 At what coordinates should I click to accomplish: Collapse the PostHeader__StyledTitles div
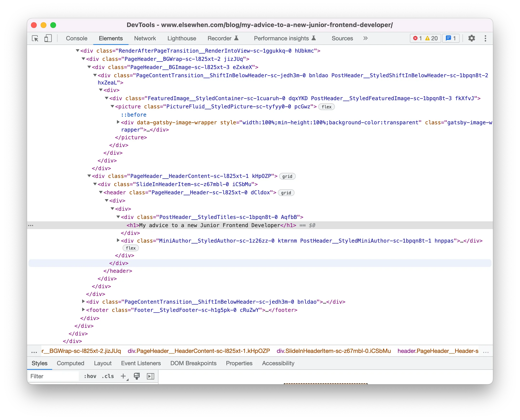[118, 217]
